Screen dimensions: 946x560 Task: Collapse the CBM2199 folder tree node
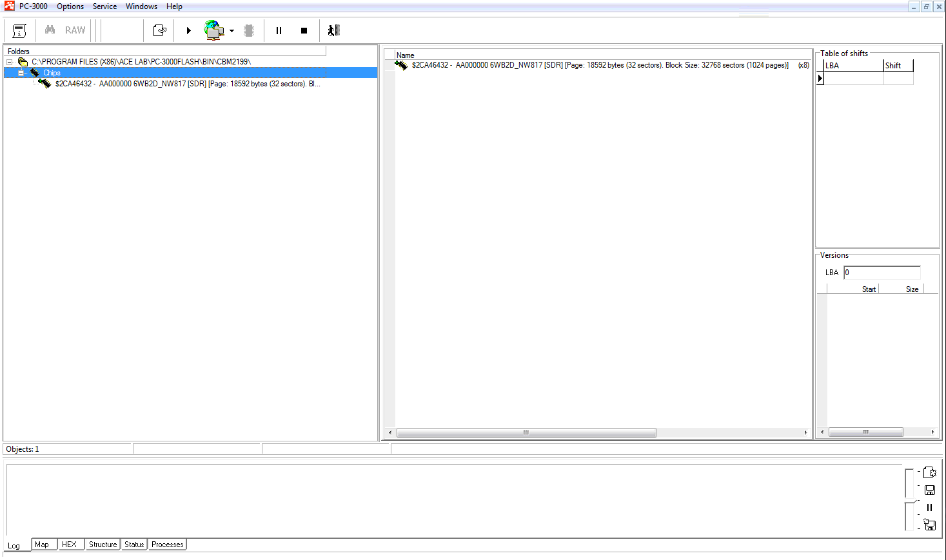(10, 63)
